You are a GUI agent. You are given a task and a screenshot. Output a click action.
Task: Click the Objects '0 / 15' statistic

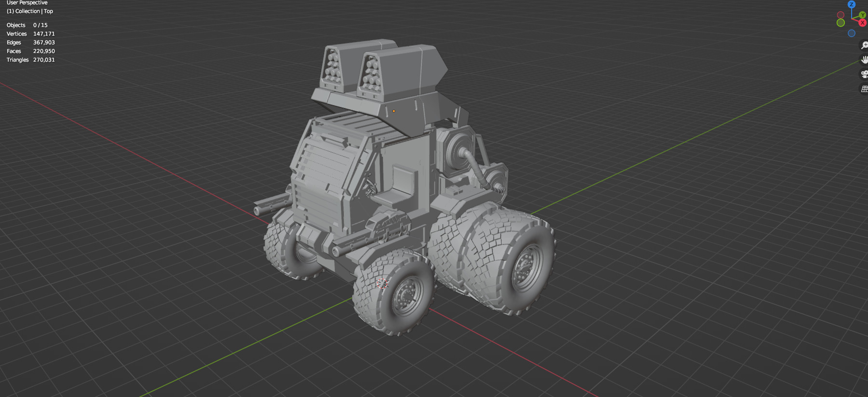(x=41, y=25)
